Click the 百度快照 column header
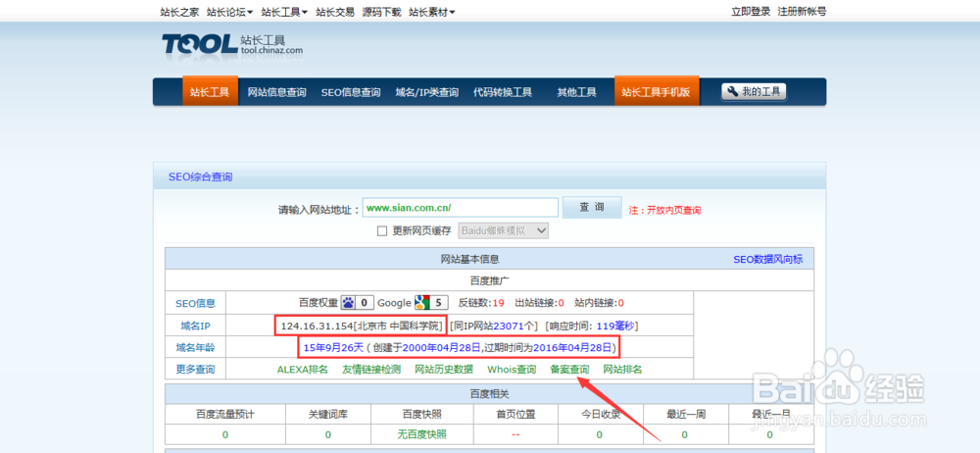 [421, 414]
